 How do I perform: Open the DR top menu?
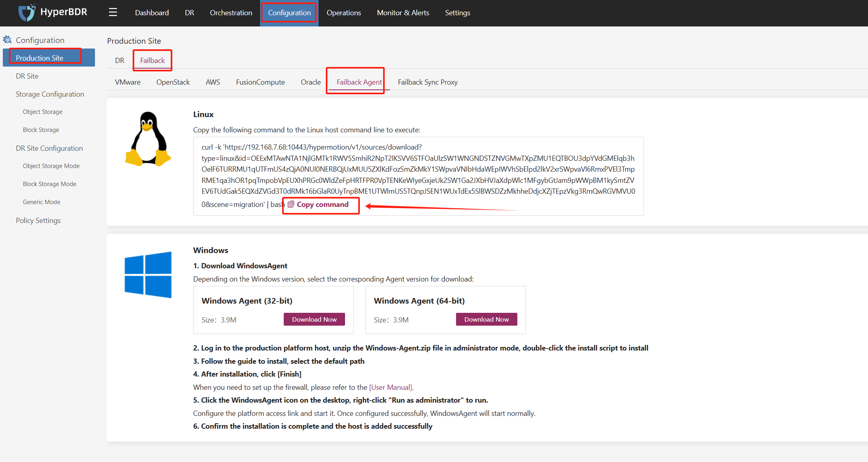190,13
